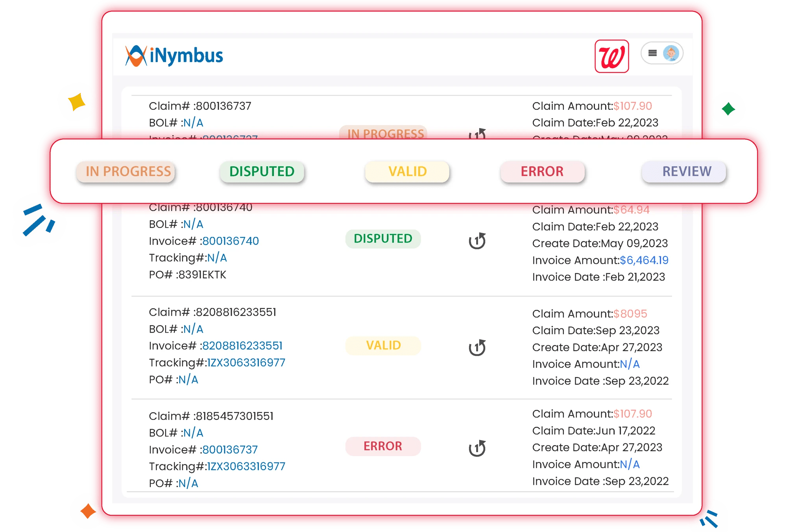Click PO# N/A in claim 8208816233551
787x532 pixels.
click(188, 379)
